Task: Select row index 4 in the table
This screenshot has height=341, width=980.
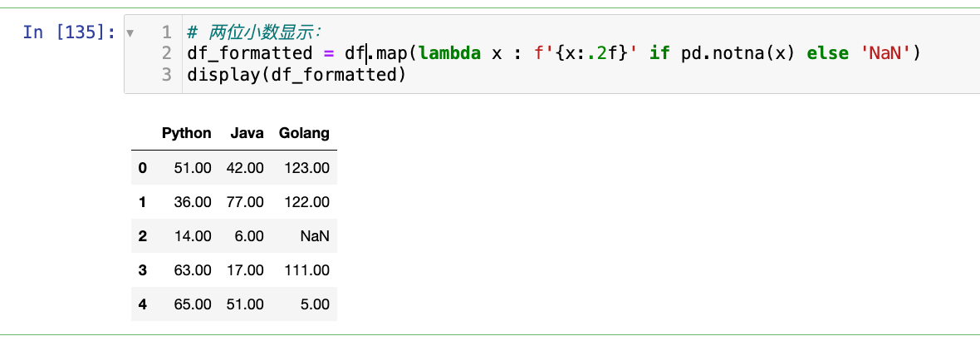Action: [142, 304]
